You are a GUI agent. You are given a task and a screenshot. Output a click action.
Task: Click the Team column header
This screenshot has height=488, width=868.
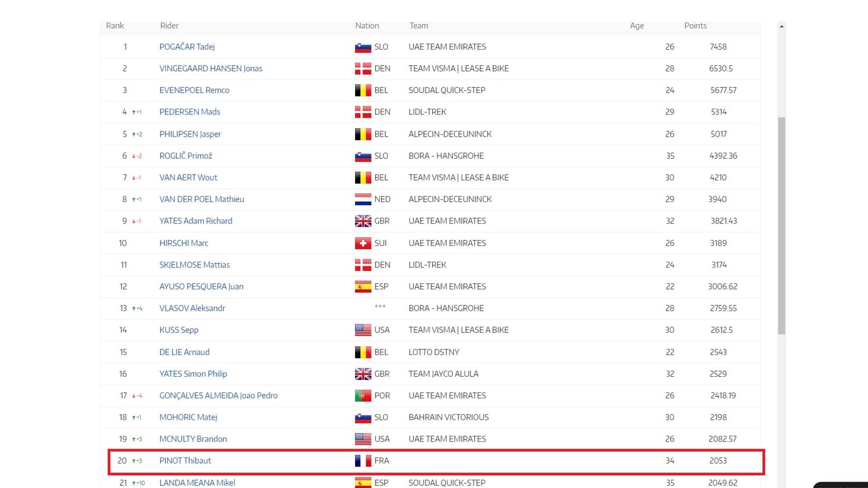(419, 25)
